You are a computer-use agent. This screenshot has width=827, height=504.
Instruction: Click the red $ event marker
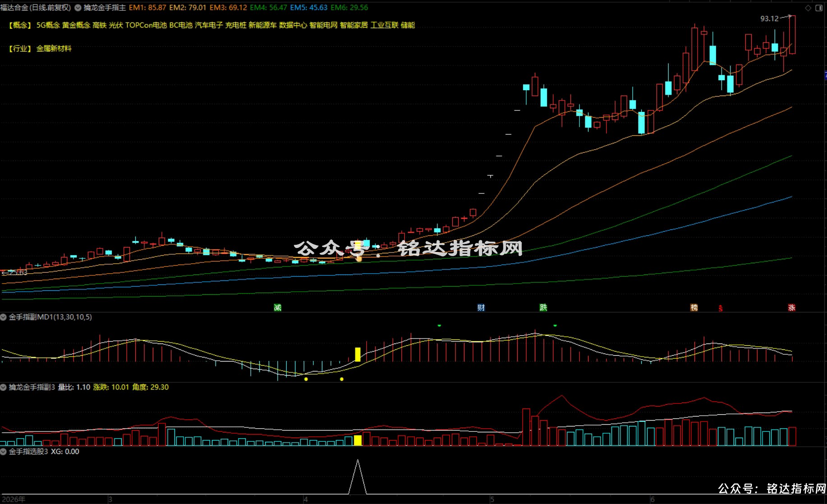coord(721,308)
